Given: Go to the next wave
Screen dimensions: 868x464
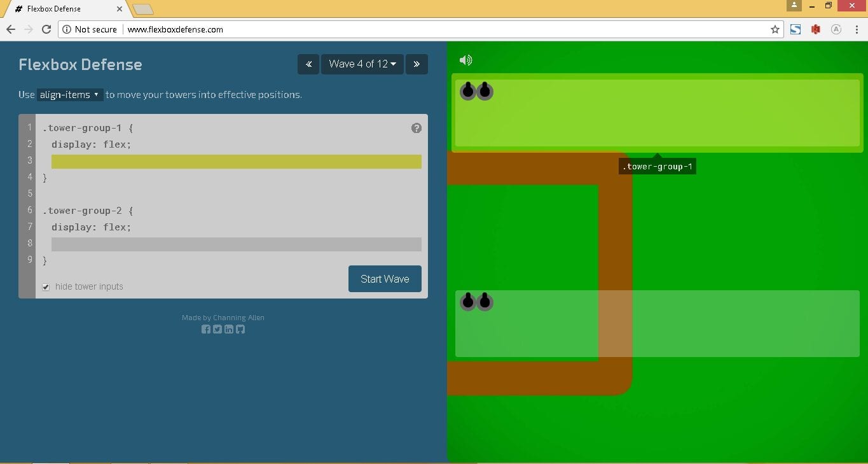Looking at the screenshot, I should [x=417, y=64].
